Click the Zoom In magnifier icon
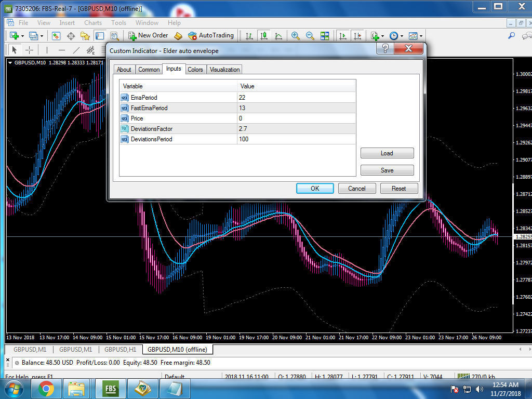 [x=296, y=35]
